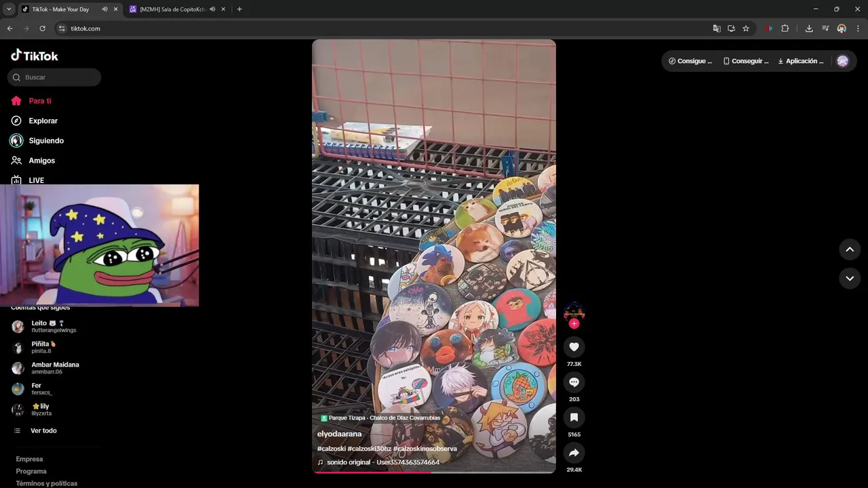Go to Siguiendo feed

(37, 141)
